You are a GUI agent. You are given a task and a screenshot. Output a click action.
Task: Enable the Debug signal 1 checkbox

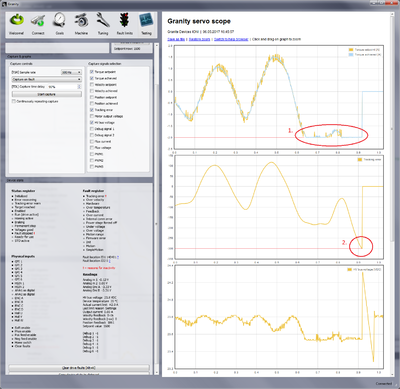click(x=92, y=129)
